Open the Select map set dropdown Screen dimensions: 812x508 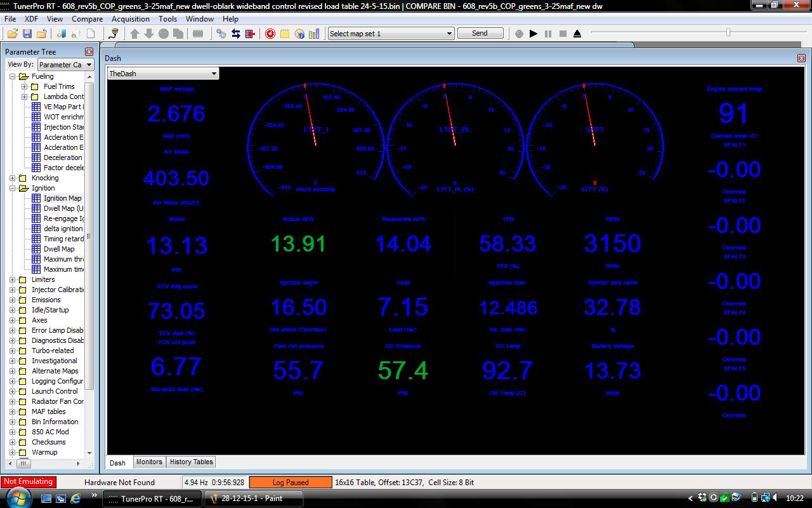coord(391,34)
